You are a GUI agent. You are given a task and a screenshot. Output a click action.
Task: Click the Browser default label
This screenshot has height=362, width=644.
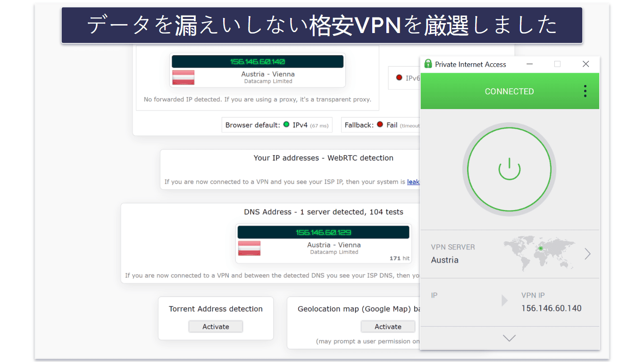(x=252, y=125)
